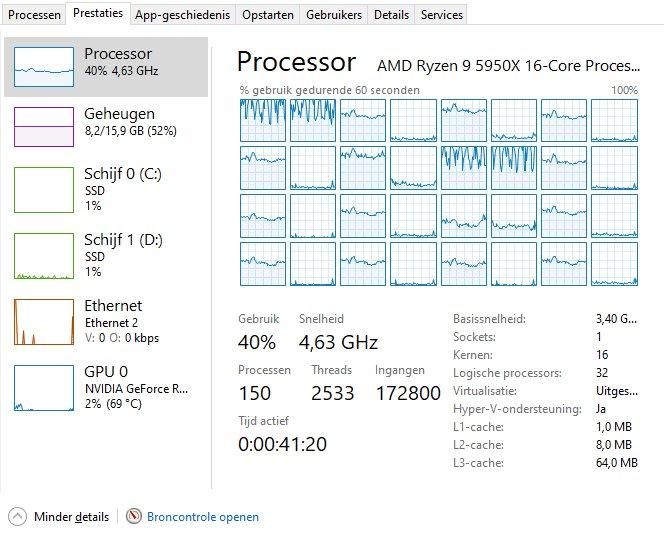Click the Minder details label

point(71,517)
